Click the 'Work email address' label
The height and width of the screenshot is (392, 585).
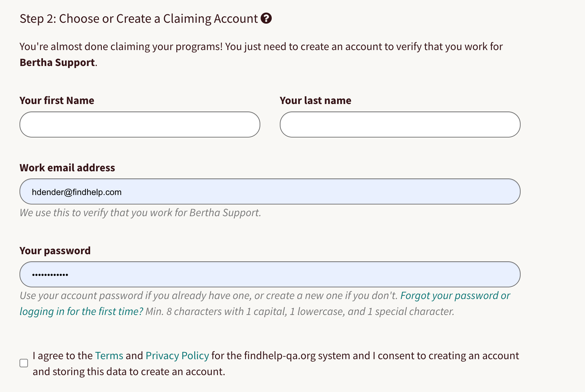pyautogui.click(x=67, y=168)
